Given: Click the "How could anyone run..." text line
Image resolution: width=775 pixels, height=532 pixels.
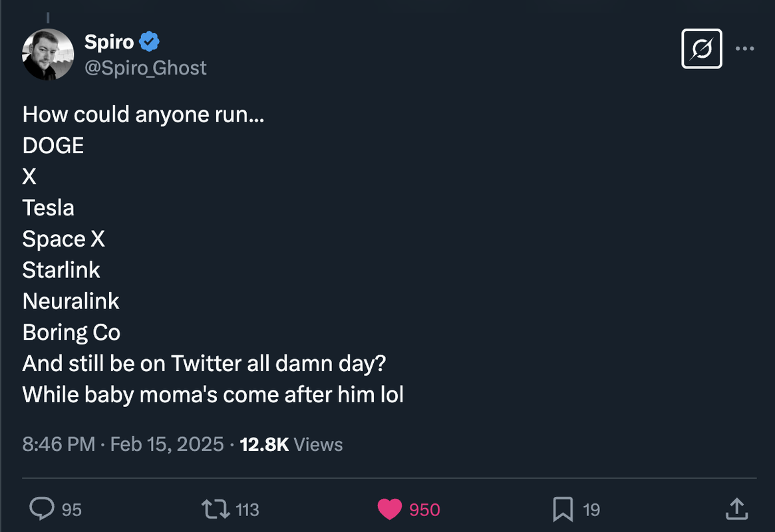Looking at the screenshot, I should (143, 114).
